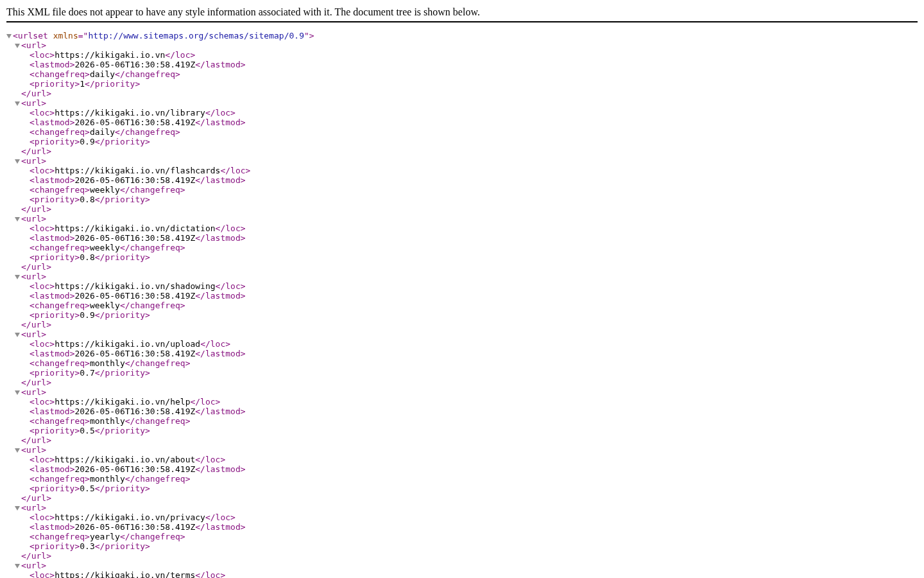Image resolution: width=924 pixels, height=578 pixels.
Task: Collapse the url node containing /upload
Action: click(17, 335)
